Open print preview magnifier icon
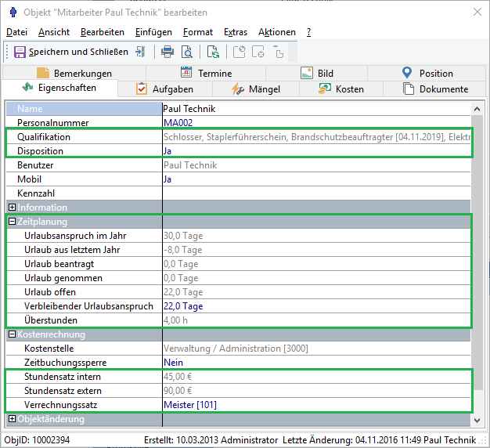Viewport: 490px width, 448px height. pyautogui.click(x=187, y=52)
